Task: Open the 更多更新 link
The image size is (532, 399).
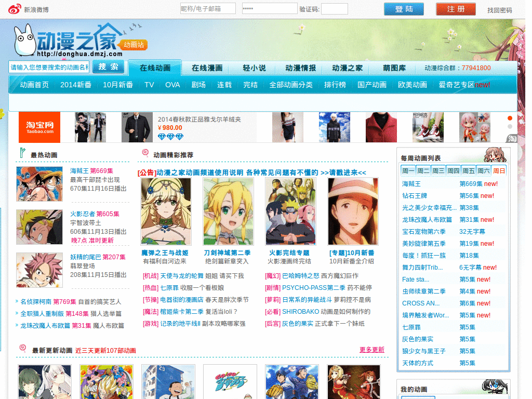Action: pos(372,350)
